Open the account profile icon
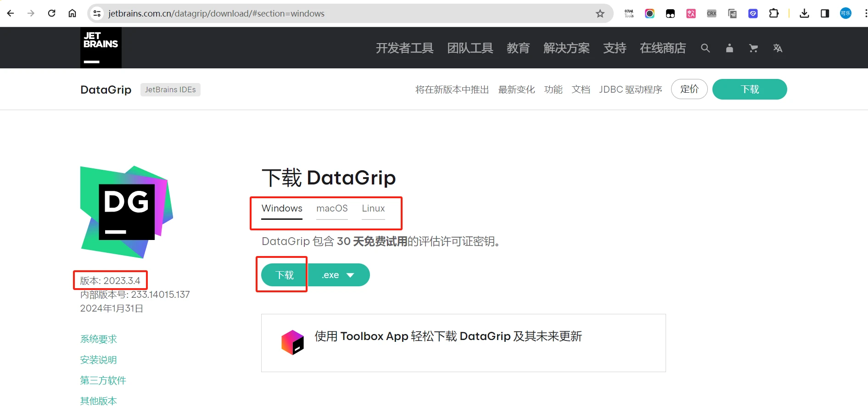 [729, 48]
